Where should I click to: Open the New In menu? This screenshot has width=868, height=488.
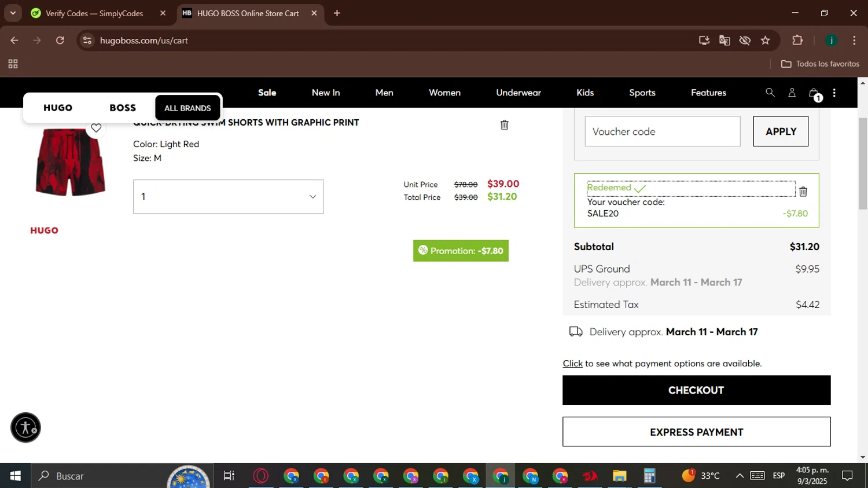click(326, 93)
